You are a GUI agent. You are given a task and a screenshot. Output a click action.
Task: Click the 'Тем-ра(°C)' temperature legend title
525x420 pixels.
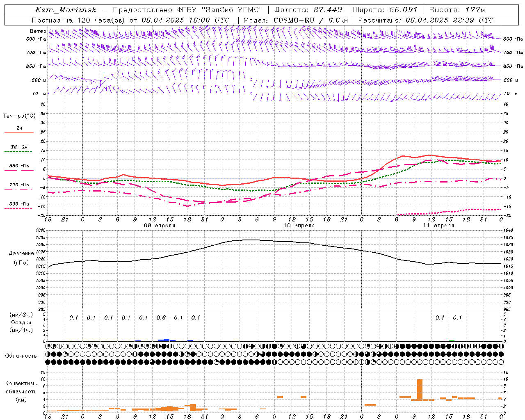coord(19,116)
